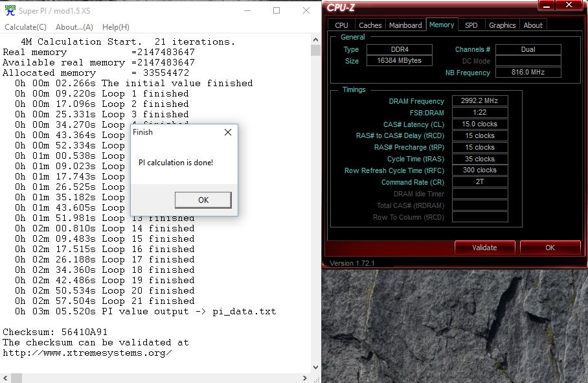Click the 'Checksum: 56410A91' line
The image size is (588, 383).
coord(55,332)
